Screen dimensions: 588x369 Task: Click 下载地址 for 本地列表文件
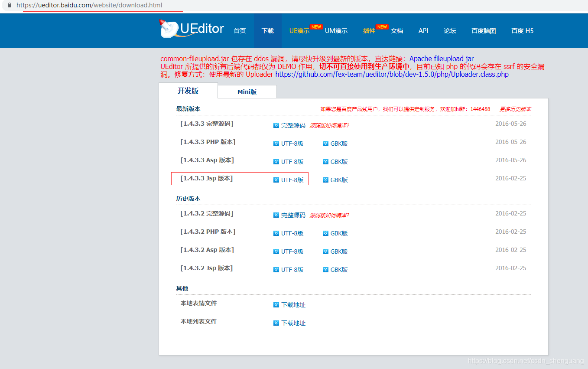click(293, 323)
